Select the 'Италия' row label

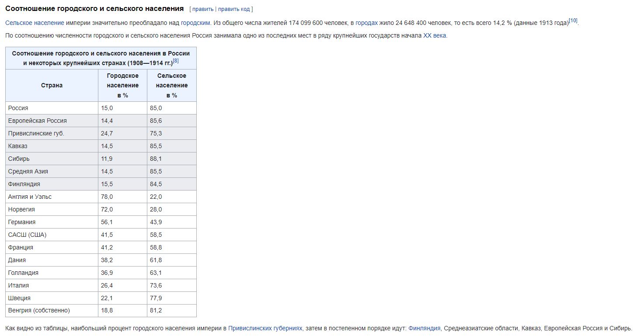[18, 285]
